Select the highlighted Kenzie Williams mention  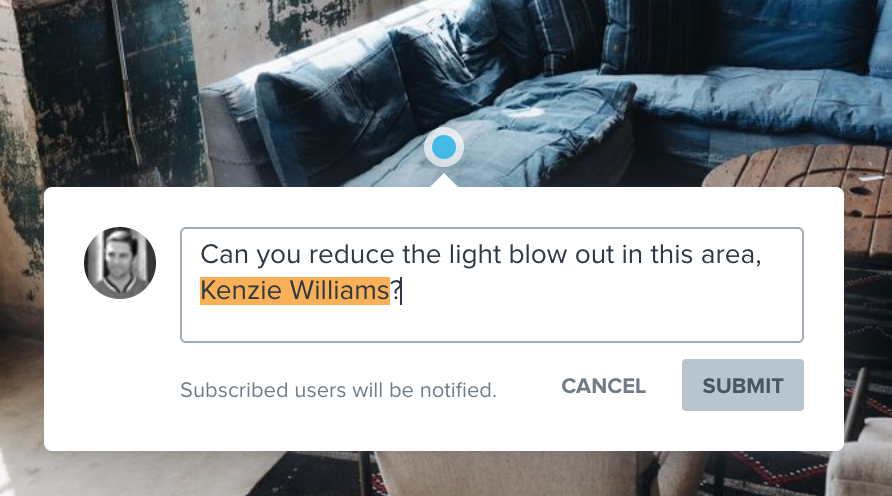coord(295,291)
